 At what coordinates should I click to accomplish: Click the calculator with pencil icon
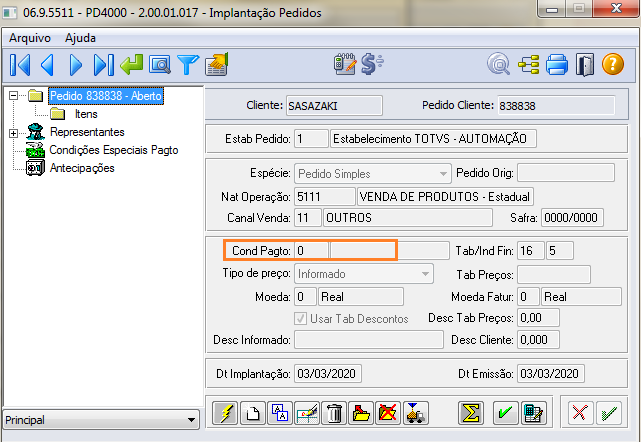pos(533,413)
